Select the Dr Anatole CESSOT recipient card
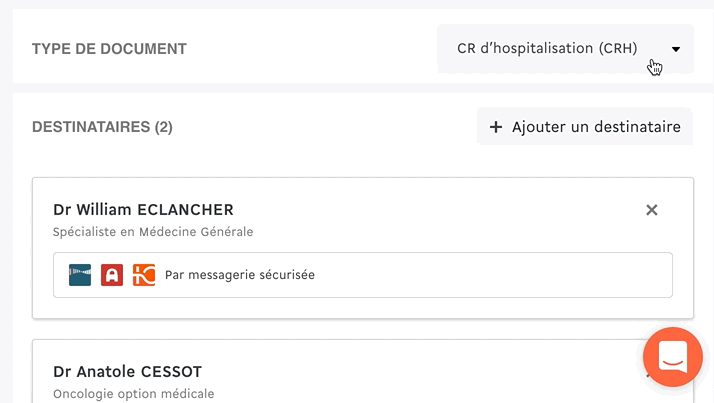Screen dimensions: 714x403 click(x=362, y=371)
